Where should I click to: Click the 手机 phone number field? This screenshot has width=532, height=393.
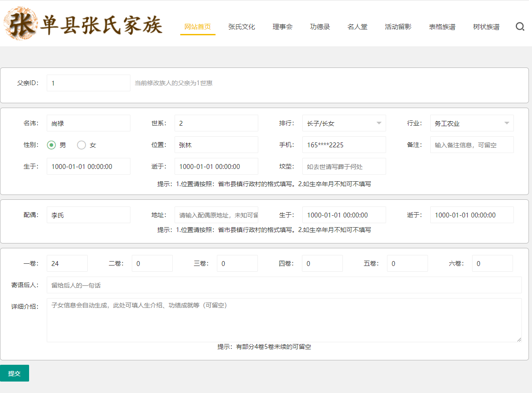click(344, 145)
